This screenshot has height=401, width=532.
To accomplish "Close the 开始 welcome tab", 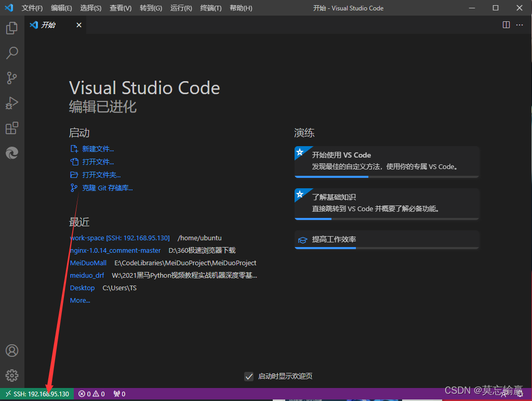I will pyautogui.click(x=79, y=25).
